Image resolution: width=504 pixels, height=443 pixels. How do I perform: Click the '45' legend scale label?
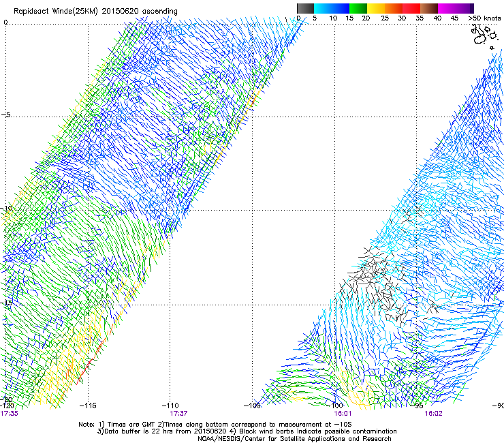point(454,18)
